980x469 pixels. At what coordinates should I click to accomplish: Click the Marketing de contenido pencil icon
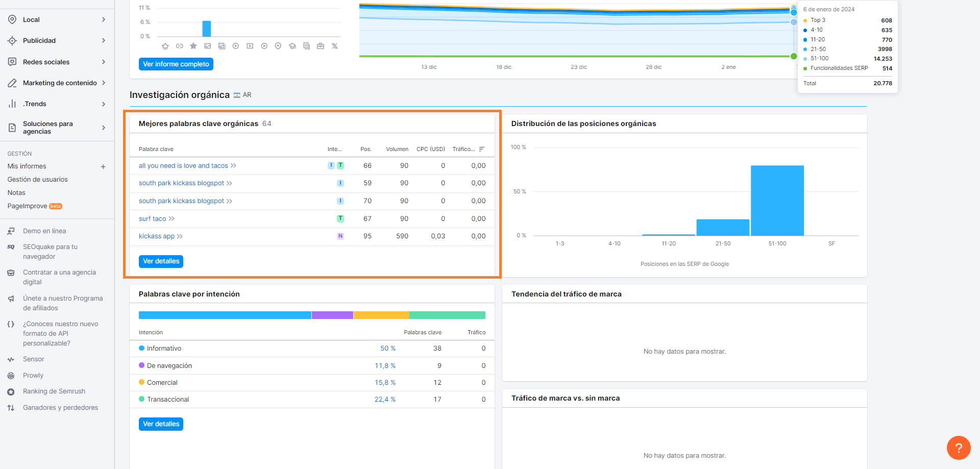click(11, 83)
